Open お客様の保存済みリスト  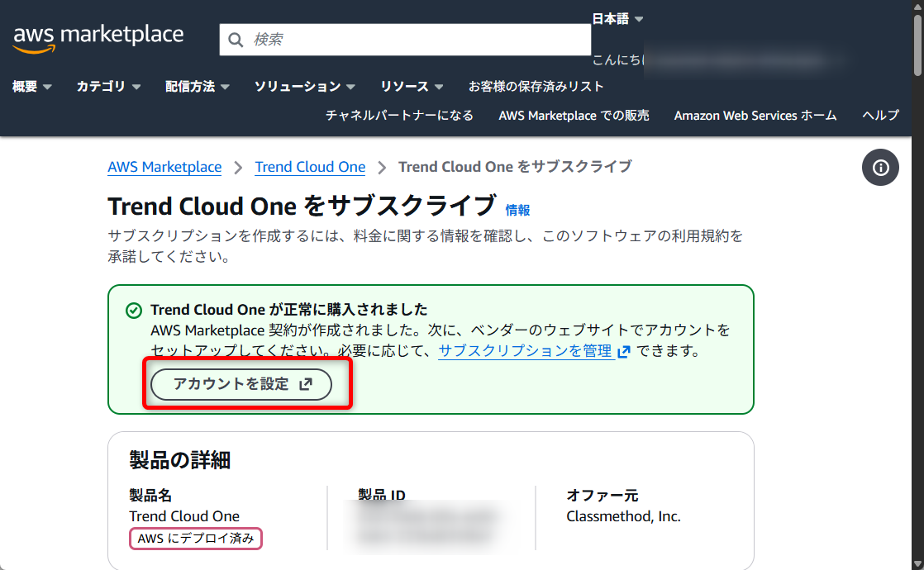(536, 87)
